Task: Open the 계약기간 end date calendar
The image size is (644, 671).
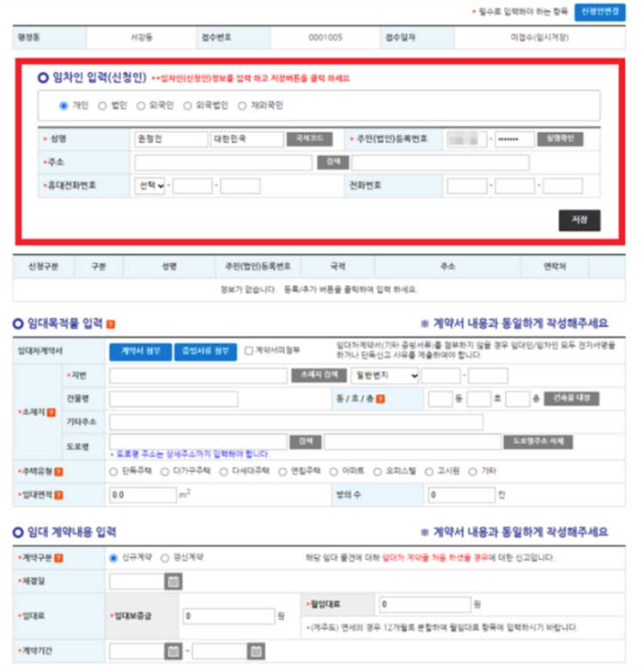Action: point(256,651)
